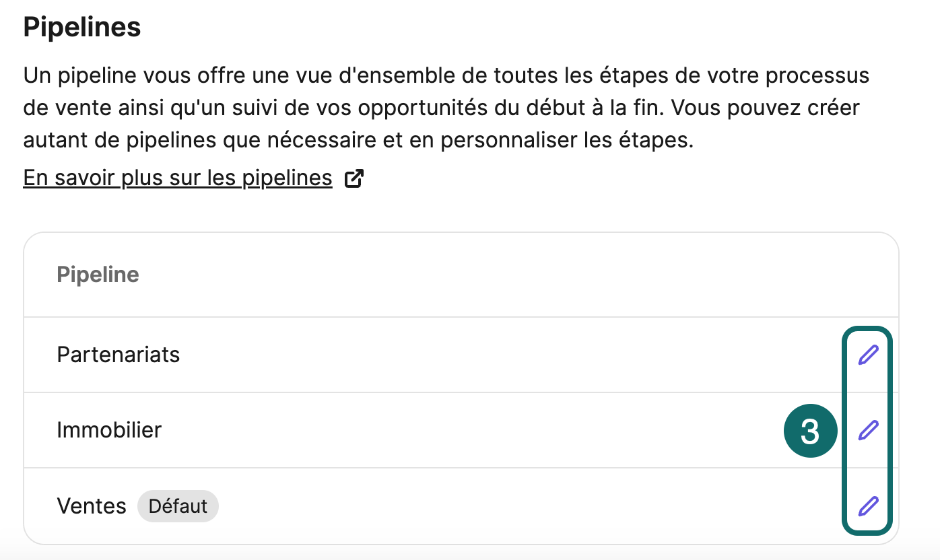Image resolution: width=940 pixels, height=560 pixels.
Task: Click the Immobilier pipeline name
Action: (109, 430)
